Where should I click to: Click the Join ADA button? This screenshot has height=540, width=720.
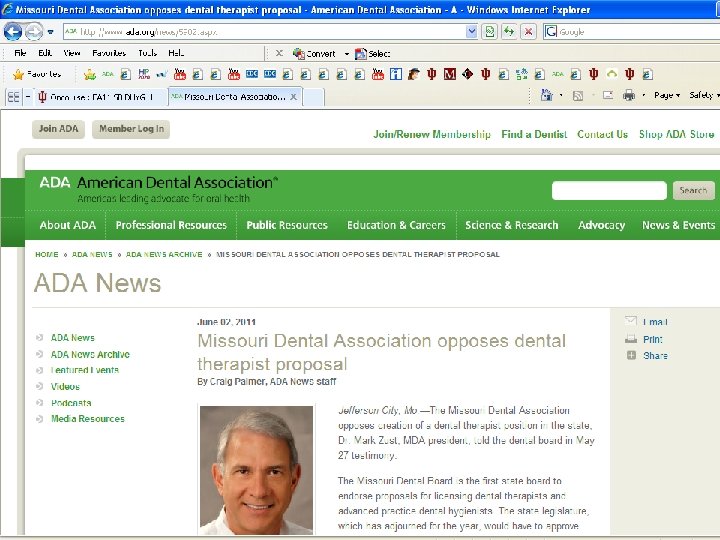click(x=58, y=129)
